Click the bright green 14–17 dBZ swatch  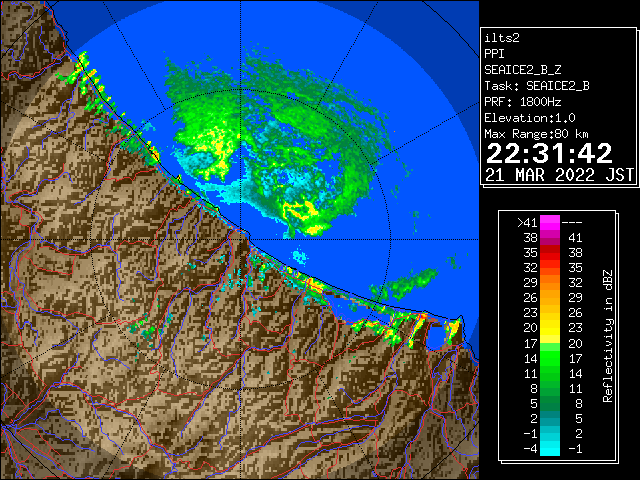(x=550, y=358)
